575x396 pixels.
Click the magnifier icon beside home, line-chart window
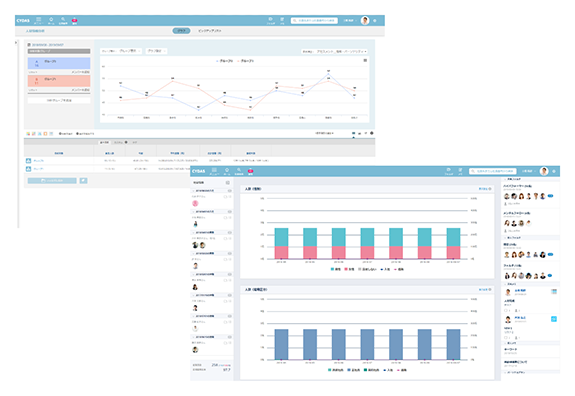tap(63, 20)
